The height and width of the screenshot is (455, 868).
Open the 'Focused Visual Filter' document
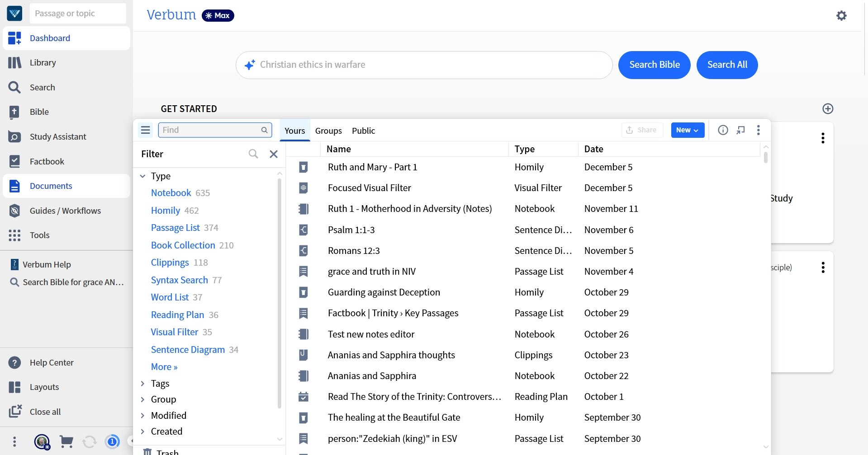click(369, 188)
